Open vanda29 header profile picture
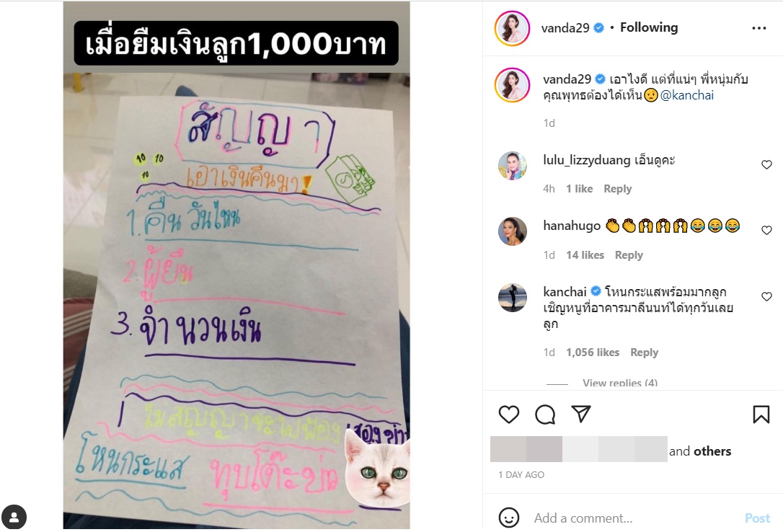This screenshot has height=532, width=783. pos(512,28)
